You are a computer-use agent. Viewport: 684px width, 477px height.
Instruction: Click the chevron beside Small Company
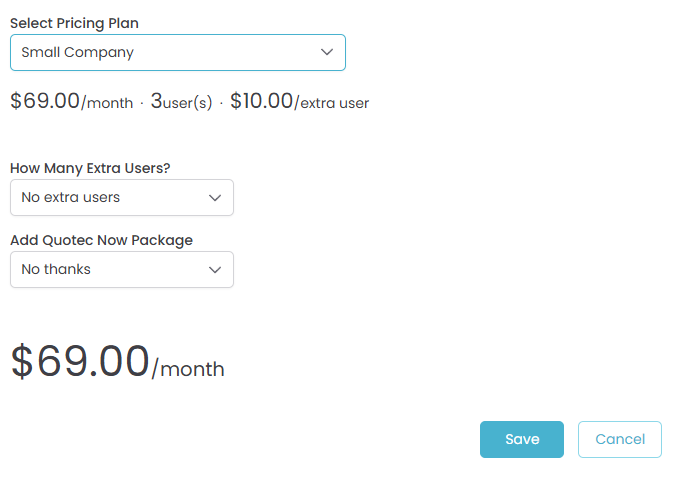coord(327,53)
